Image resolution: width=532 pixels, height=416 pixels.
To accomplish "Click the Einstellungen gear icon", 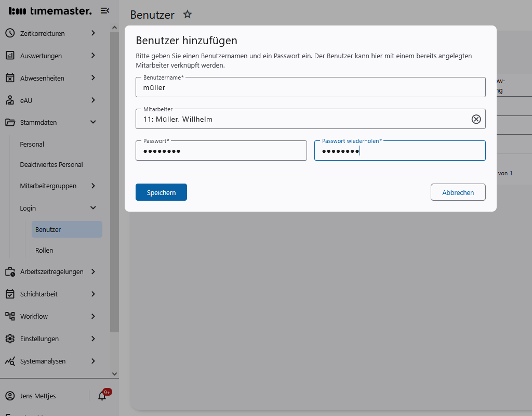I will point(10,339).
